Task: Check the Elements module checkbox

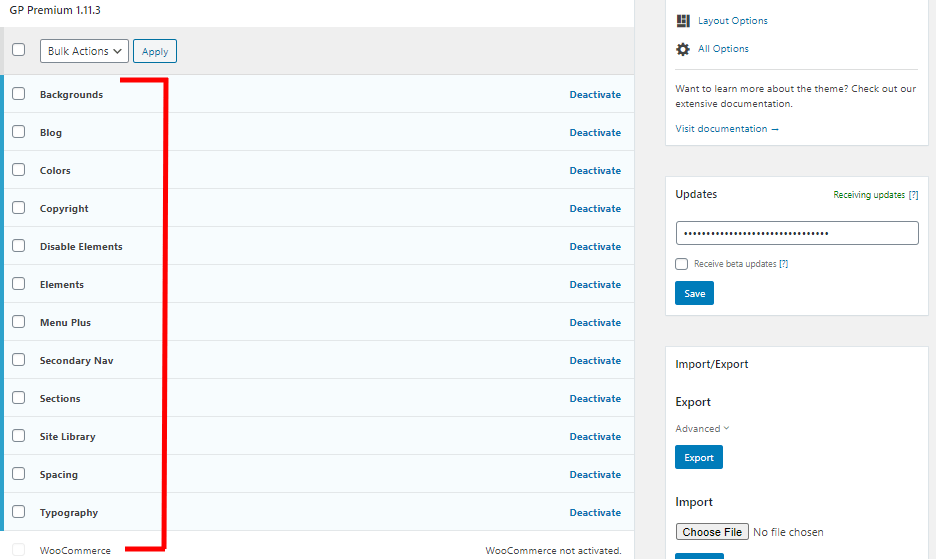Action: [19, 284]
